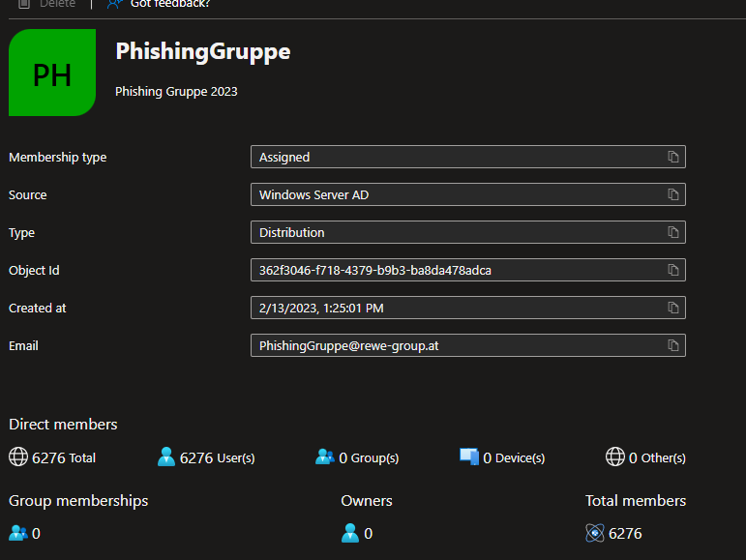Click the green PH group avatar
The image size is (746, 560).
52,73
